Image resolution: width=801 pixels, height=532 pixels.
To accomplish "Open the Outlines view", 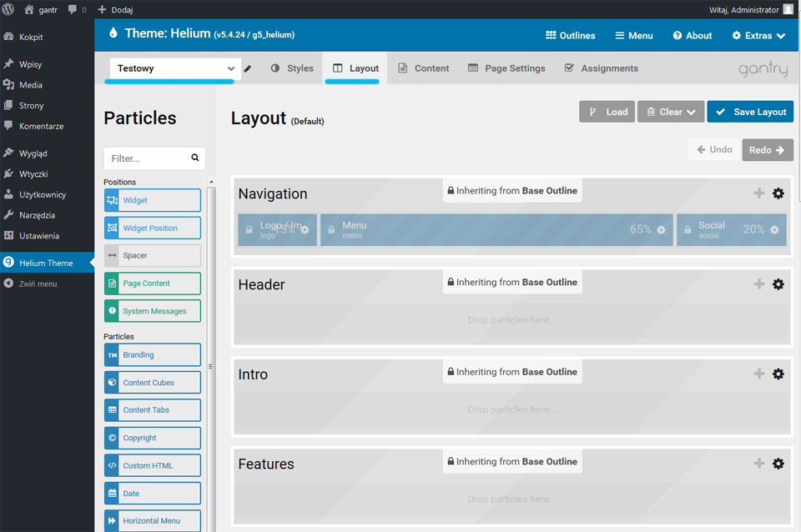I will pyautogui.click(x=570, y=35).
